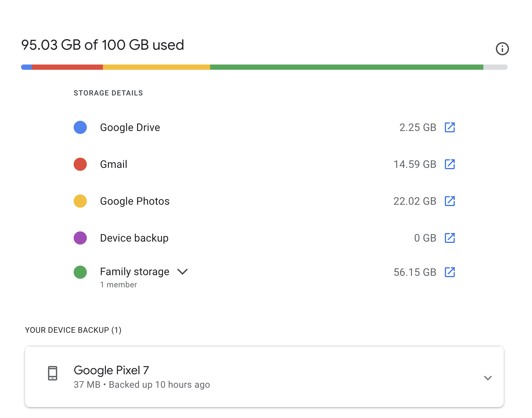Open Gmail storage external link icon
The width and height of the screenshot is (532, 418).
[x=449, y=164]
